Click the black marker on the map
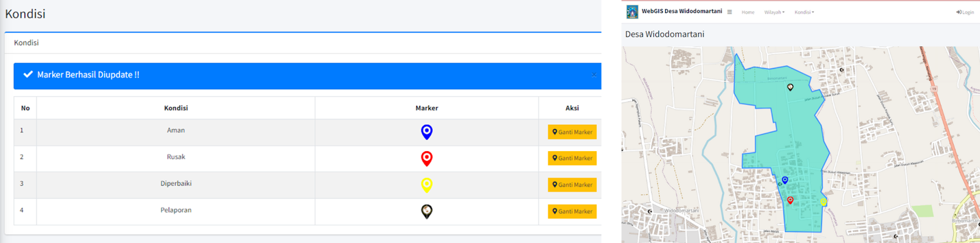 coord(790,88)
